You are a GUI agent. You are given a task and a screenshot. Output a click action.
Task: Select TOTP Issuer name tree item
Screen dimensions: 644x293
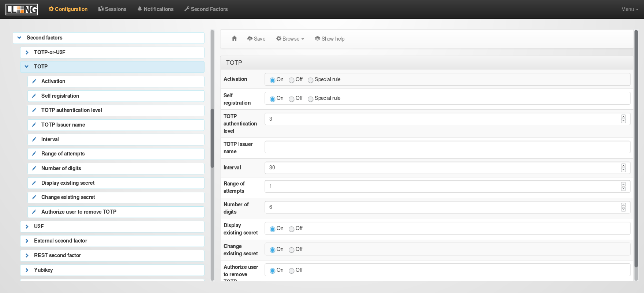tap(116, 125)
